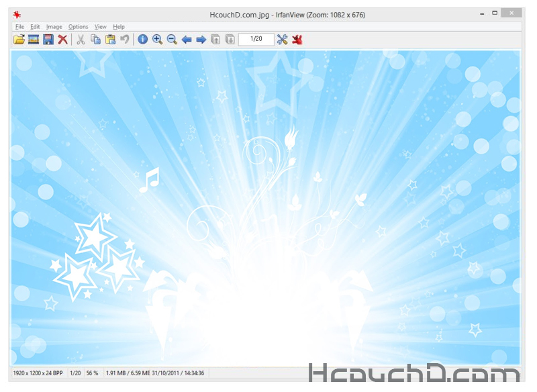Click the Undo arrow icon
The width and height of the screenshot is (537, 392).
pos(124,40)
